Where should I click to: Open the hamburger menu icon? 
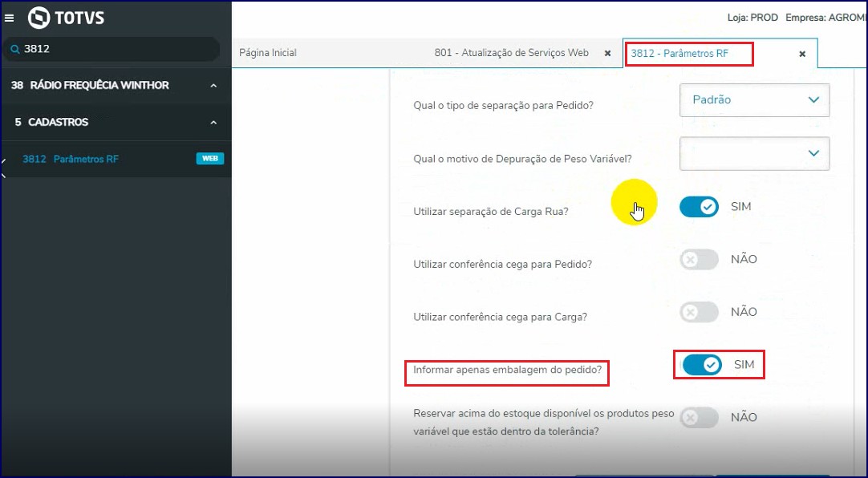(x=9, y=18)
